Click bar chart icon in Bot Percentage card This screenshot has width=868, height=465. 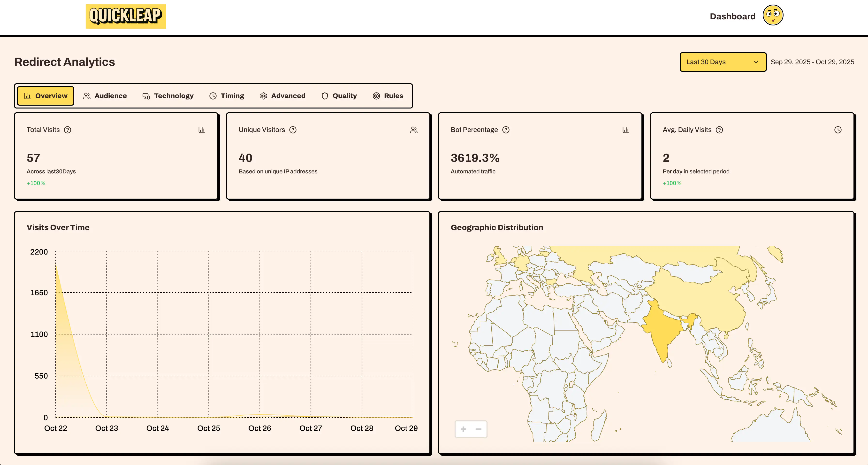626,130
